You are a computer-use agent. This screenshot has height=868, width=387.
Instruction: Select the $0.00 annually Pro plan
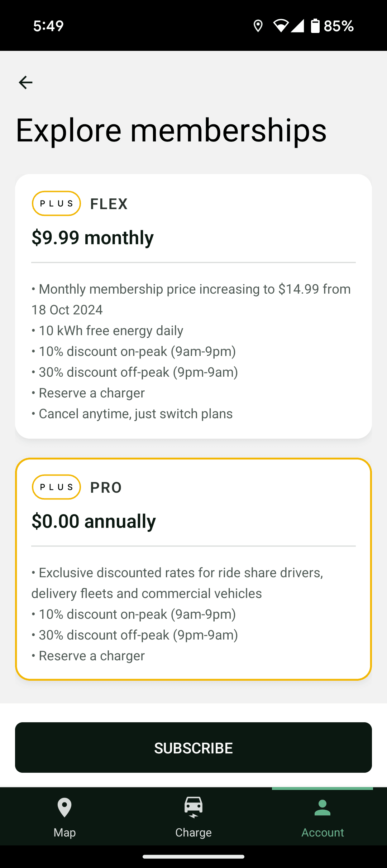(94, 521)
